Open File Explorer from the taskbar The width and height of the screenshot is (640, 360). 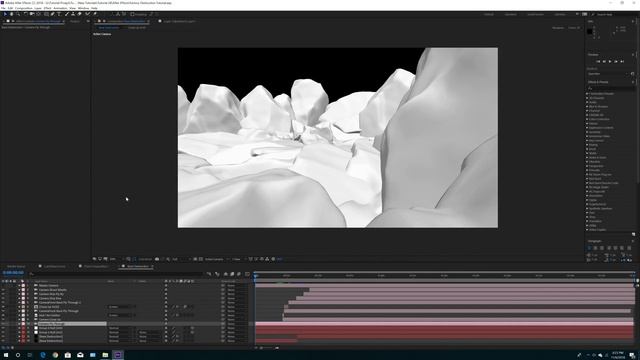[105, 355]
